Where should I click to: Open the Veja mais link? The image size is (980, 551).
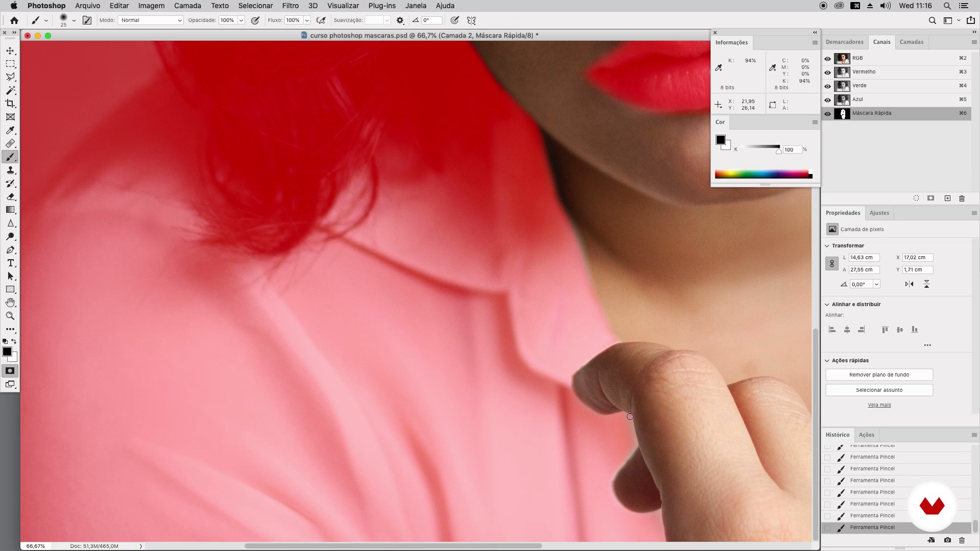coord(879,405)
